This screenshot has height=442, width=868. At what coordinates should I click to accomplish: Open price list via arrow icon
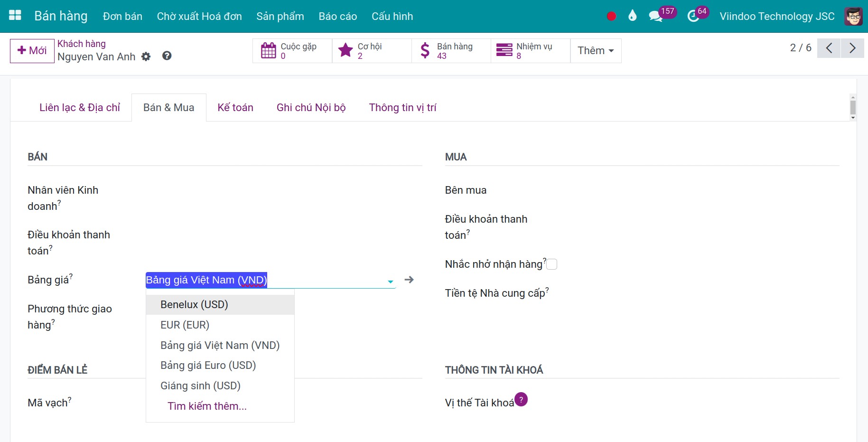[409, 280]
